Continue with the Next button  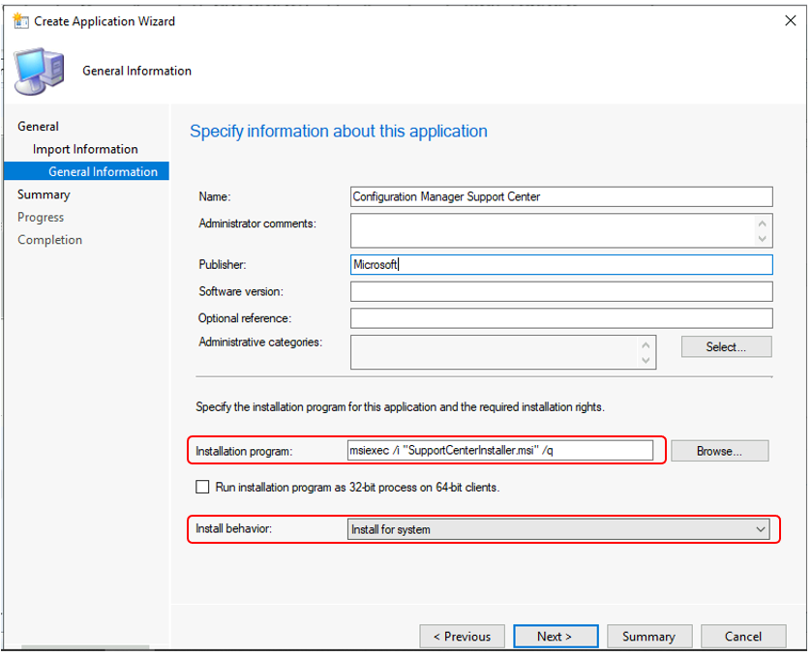pos(556,637)
